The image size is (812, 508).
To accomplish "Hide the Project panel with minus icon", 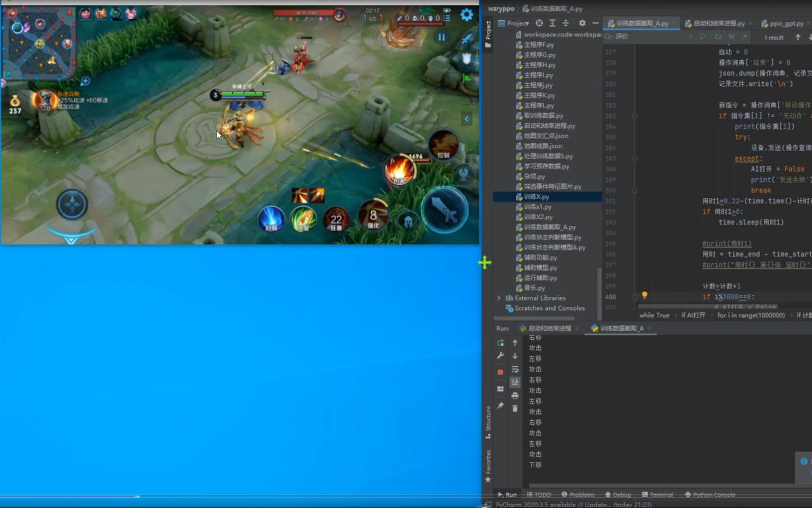I will tap(595, 23).
